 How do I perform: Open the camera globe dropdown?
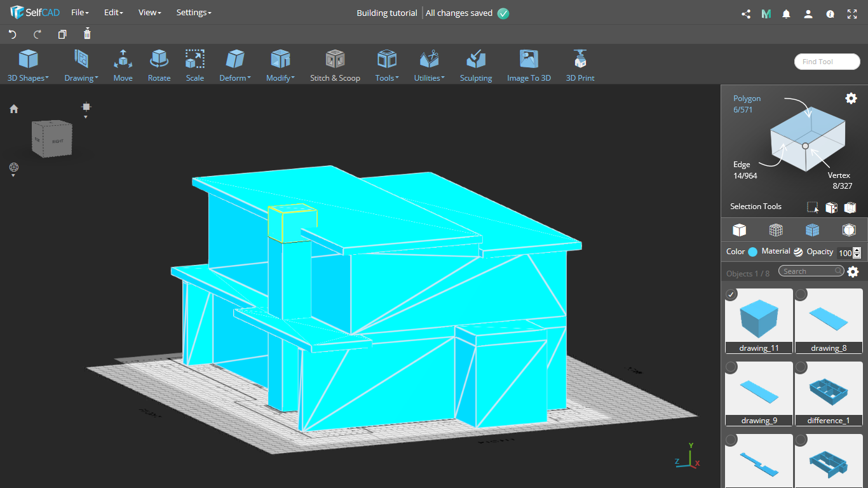pos(14,169)
